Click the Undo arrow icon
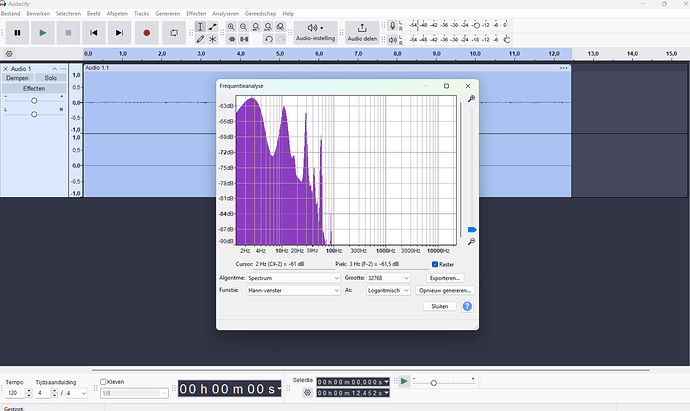Screen dimensions: 690x411 coord(269,39)
